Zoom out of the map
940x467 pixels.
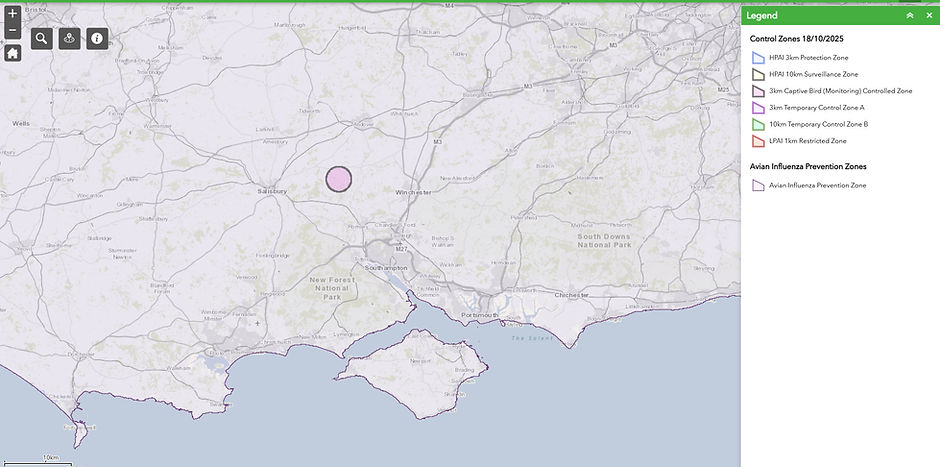pos(13,31)
